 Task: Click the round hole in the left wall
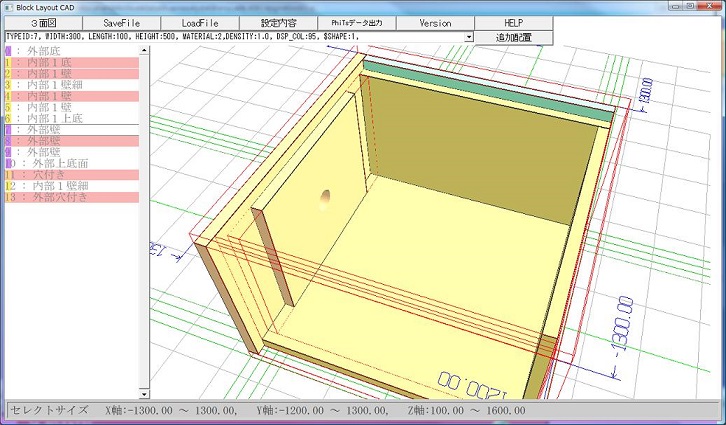coord(325,199)
